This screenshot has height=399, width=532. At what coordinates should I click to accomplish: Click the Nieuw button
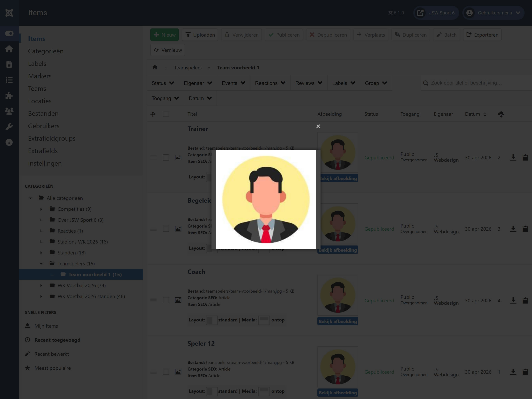click(x=165, y=35)
